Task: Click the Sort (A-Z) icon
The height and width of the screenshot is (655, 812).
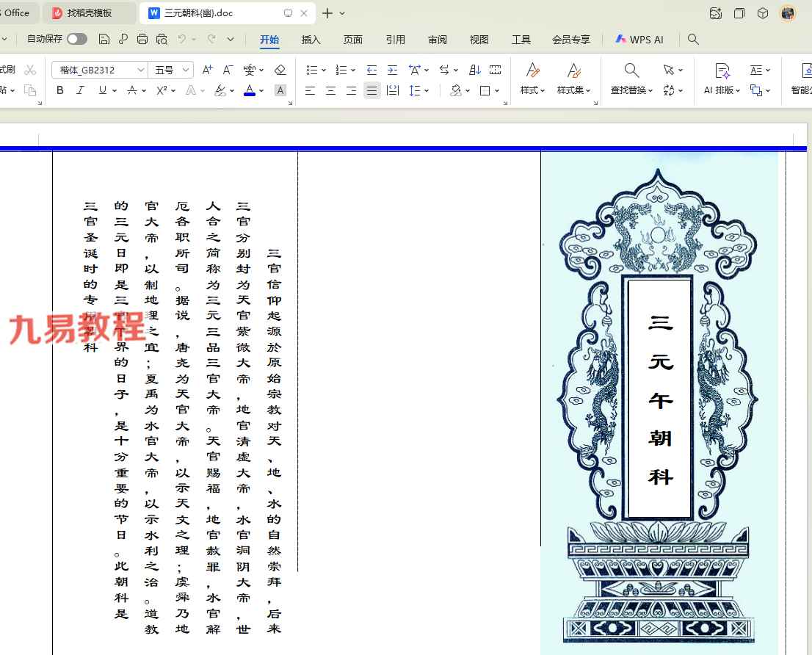Action: pos(475,70)
